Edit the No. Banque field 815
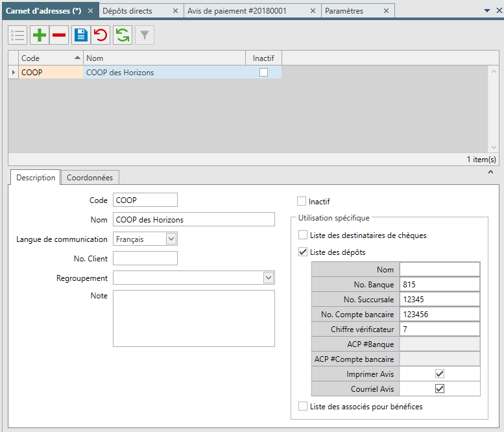Image resolution: width=504 pixels, height=432 pixels. point(440,285)
